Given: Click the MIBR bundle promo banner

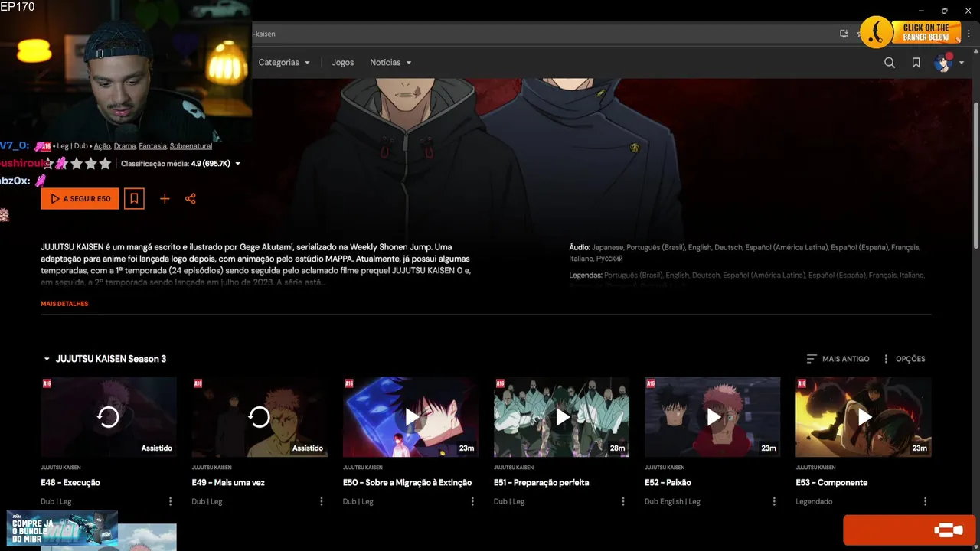Looking at the screenshot, I should [62, 528].
